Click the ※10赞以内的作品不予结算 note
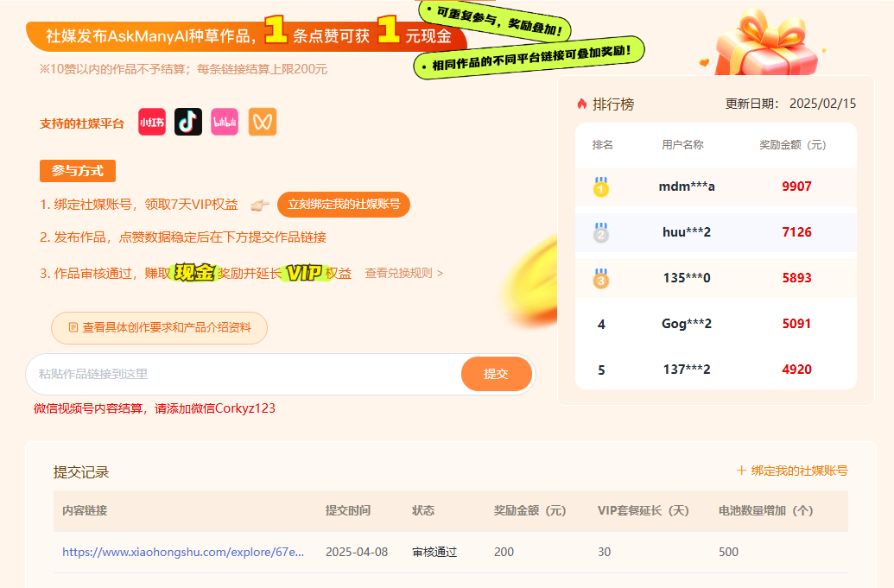Image resolution: width=894 pixels, height=588 pixels. 183,70
